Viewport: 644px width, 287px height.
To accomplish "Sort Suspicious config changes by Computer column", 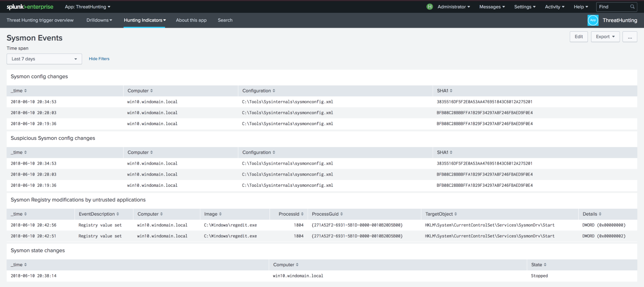I will (x=140, y=152).
